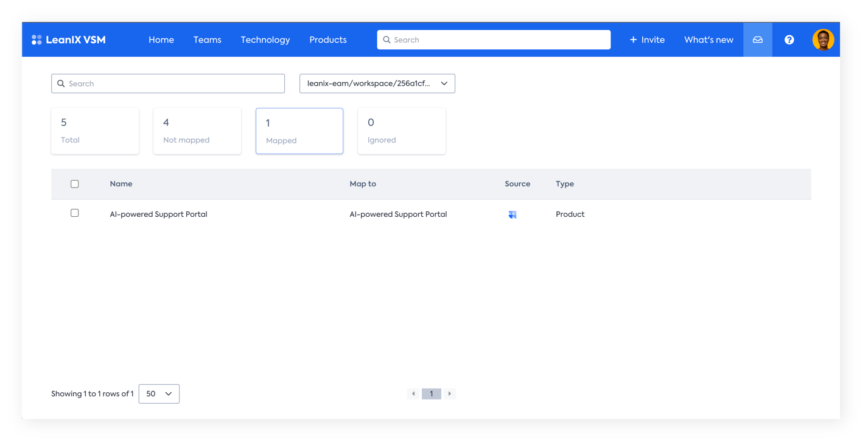
Task: Click the LeanIX VSM logo
Action: point(68,40)
